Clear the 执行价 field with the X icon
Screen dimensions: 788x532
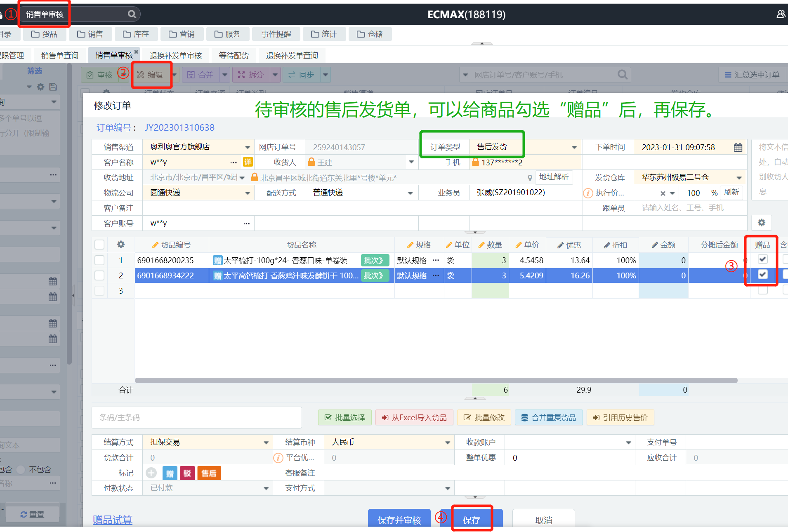pos(663,193)
